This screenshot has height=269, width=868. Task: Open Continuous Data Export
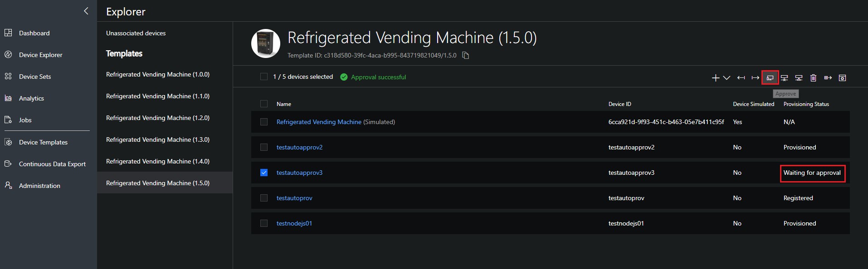point(52,164)
